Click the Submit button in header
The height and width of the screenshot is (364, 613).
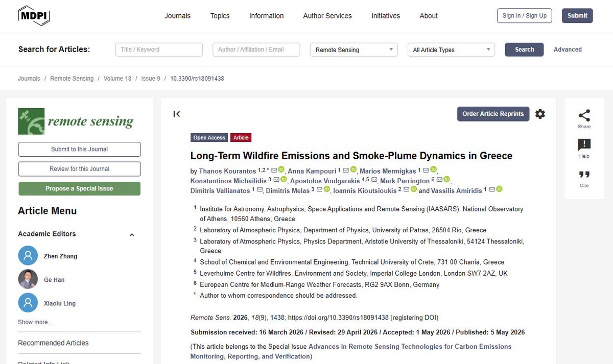pyautogui.click(x=577, y=16)
